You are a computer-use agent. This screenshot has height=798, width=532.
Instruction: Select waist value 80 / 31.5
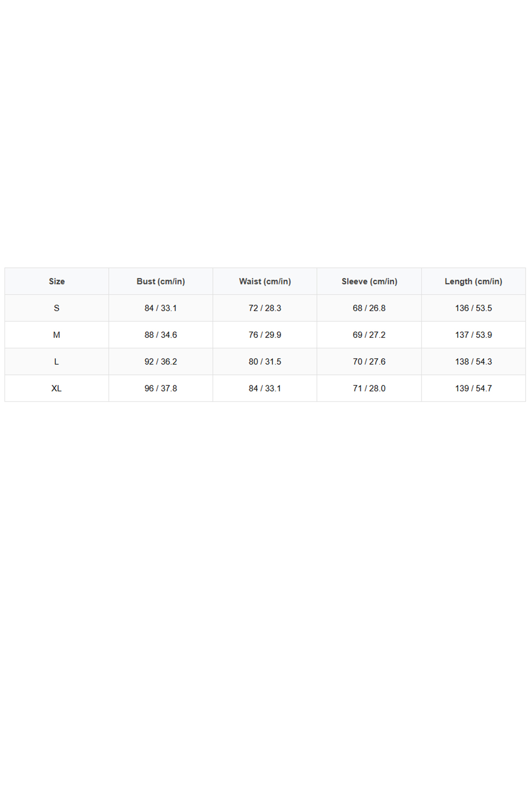point(265,361)
